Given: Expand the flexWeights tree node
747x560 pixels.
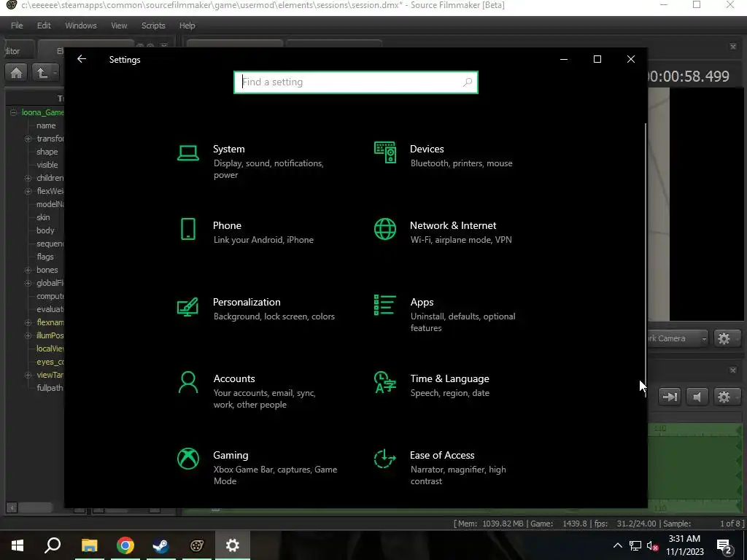Looking at the screenshot, I should (28, 191).
